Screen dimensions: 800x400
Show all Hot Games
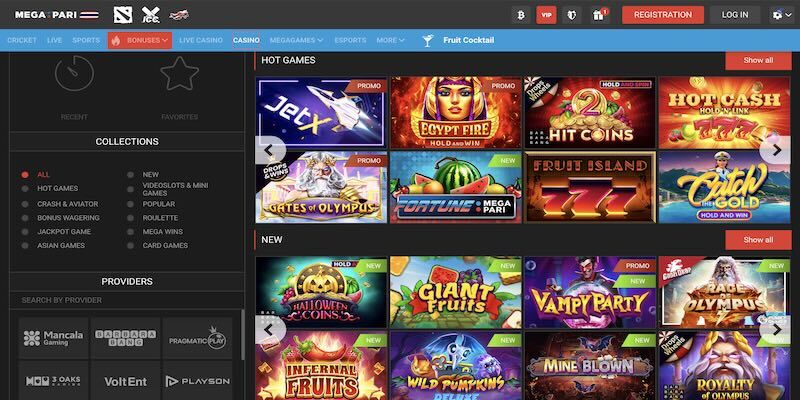click(x=758, y=60)
